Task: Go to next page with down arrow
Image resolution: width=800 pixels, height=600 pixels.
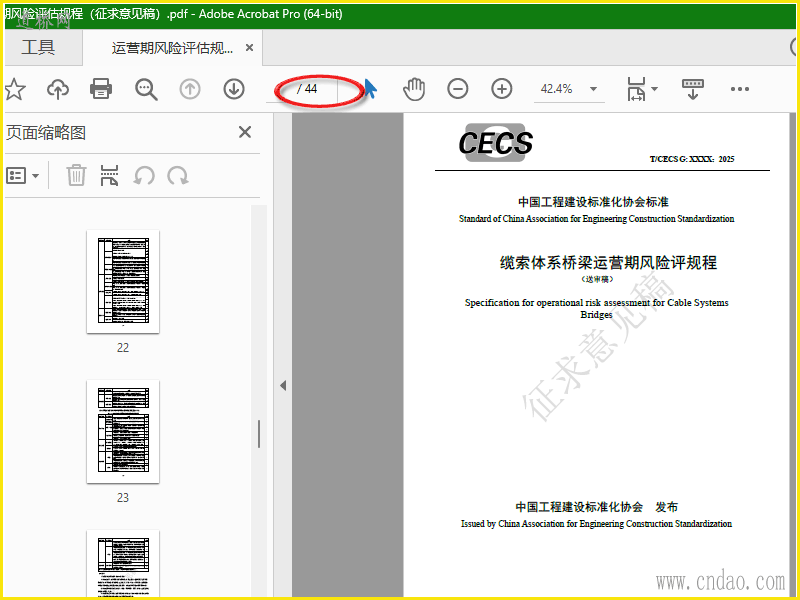Action: coord(234,89)
